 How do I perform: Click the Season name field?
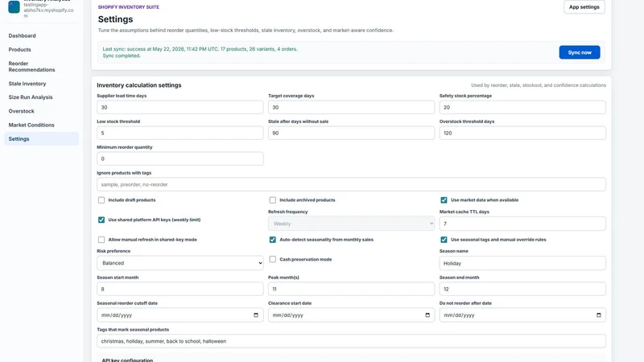tap(522, 263)
